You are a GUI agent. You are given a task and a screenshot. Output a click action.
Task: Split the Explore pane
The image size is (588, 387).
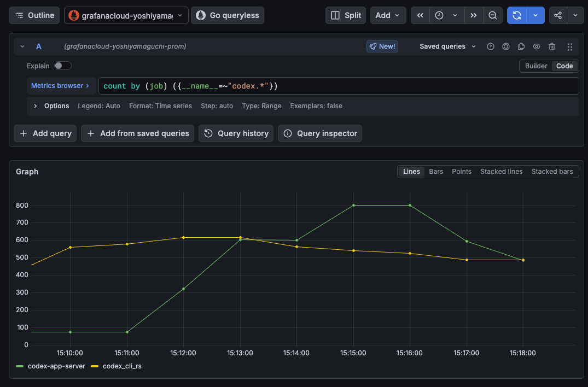(x=345, y=15)
